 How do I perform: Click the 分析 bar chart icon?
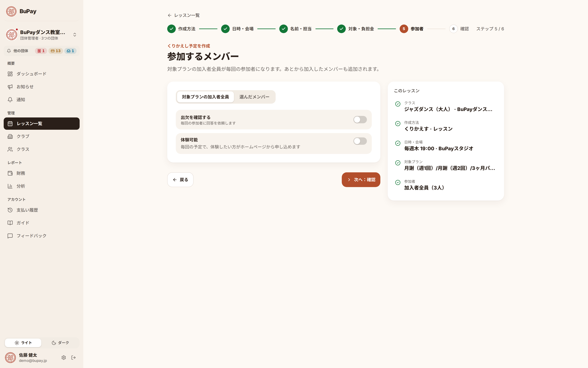(x=10, y=186)
